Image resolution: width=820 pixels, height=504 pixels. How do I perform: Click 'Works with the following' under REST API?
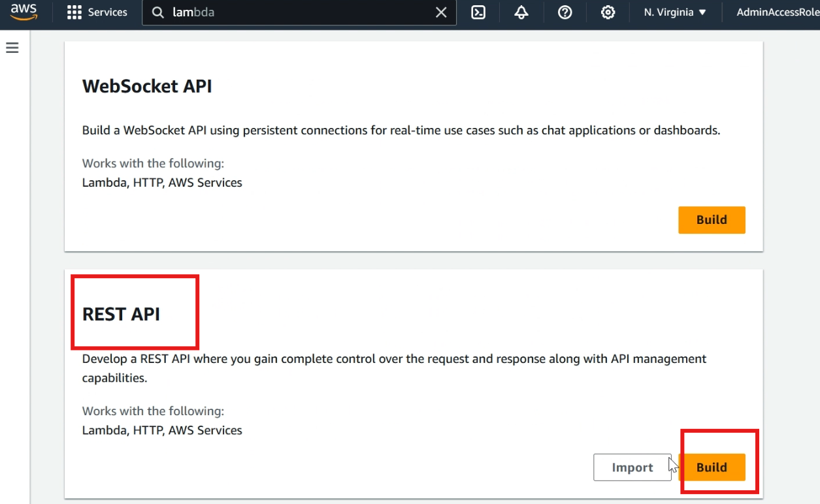point(153,411)
